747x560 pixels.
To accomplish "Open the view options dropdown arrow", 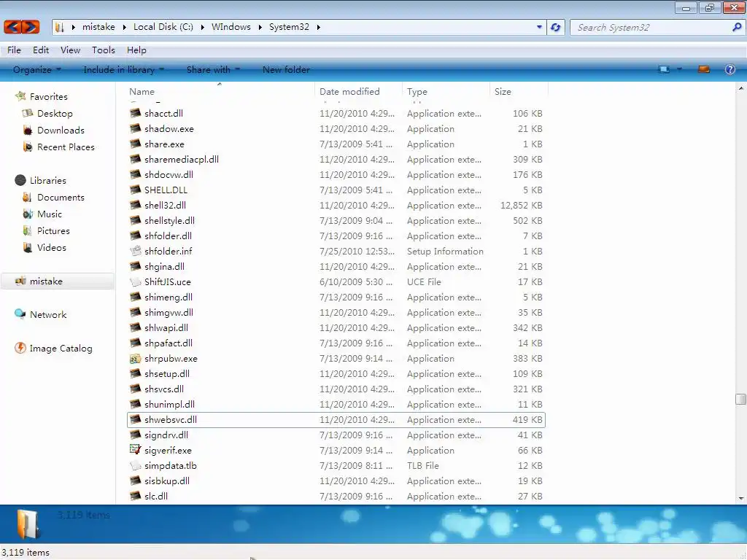I will [x=679, y=69].
